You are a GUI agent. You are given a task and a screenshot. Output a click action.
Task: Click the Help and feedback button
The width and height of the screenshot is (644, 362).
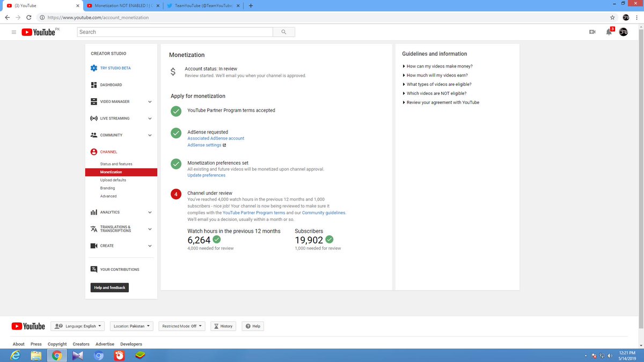pyautogui.click(x=109, y=288)
